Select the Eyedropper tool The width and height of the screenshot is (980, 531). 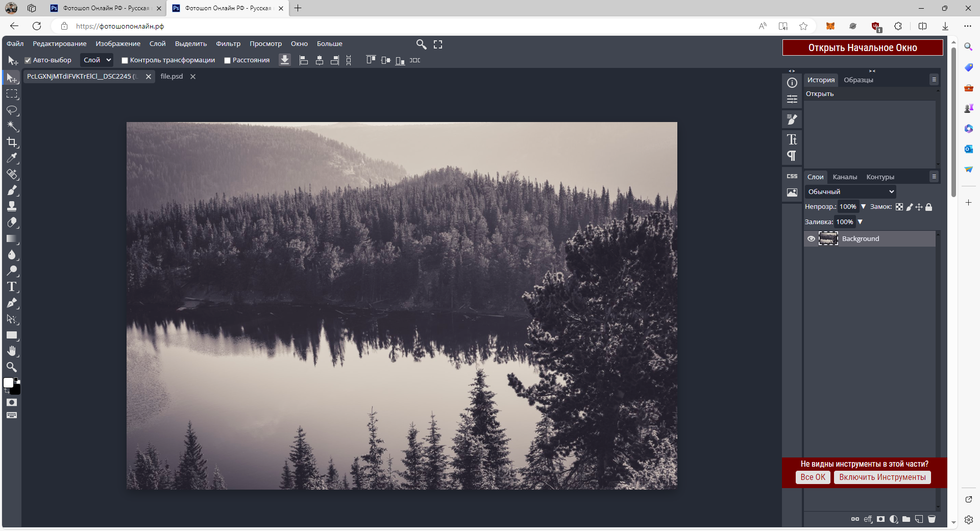click(x=12, y=158)
